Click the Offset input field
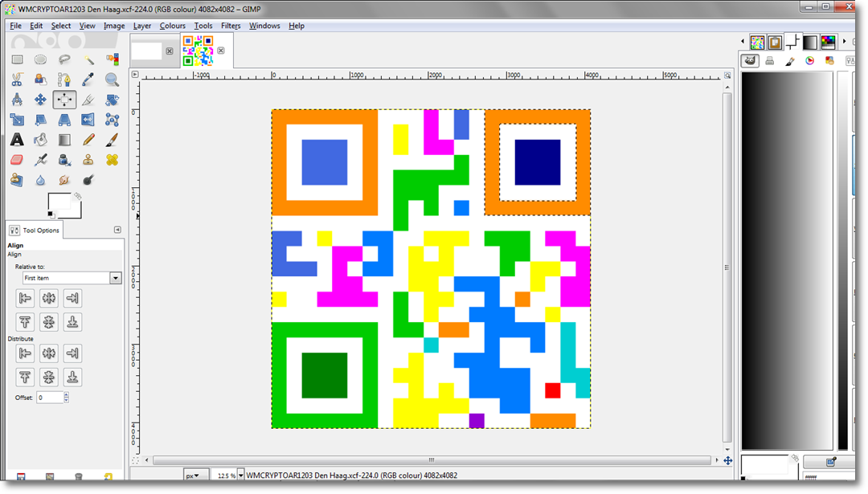 point(50,397)
